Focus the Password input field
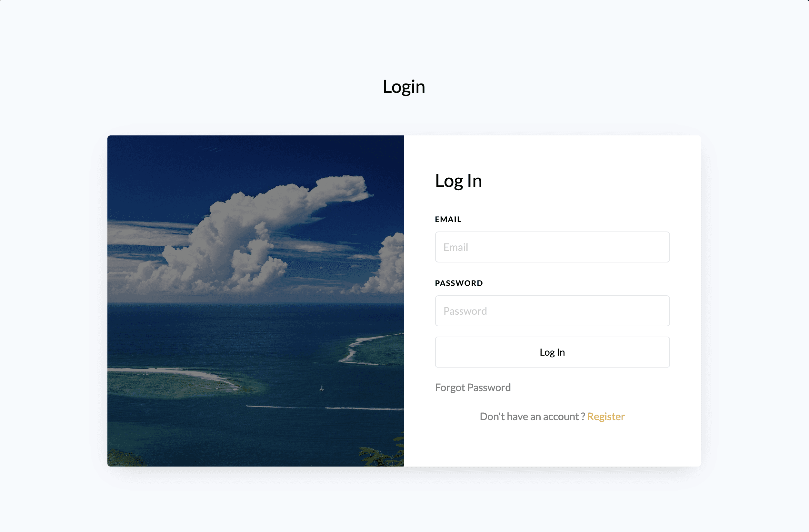 [x=552, y=311]
